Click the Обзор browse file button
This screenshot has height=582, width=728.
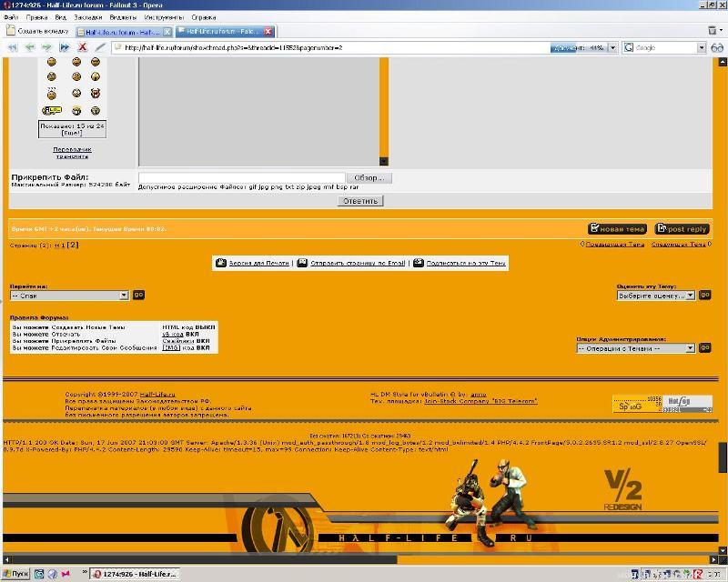(369, 178)
